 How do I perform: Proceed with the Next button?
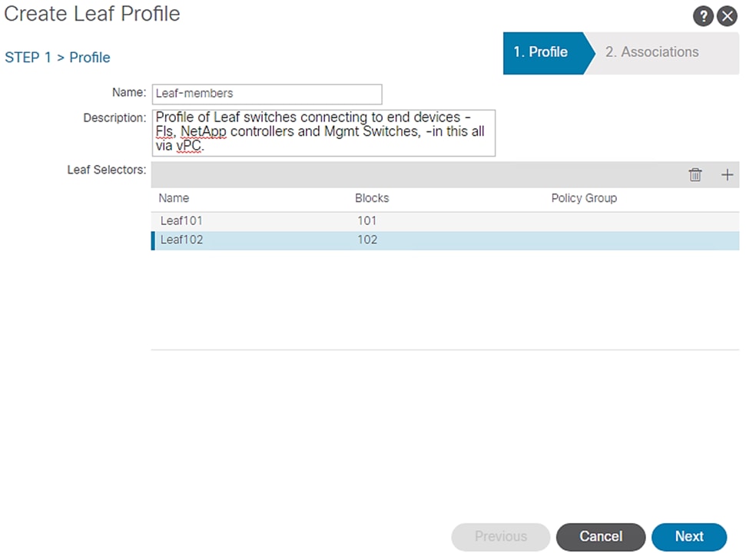pyautogui.click(x=688, y=537)
